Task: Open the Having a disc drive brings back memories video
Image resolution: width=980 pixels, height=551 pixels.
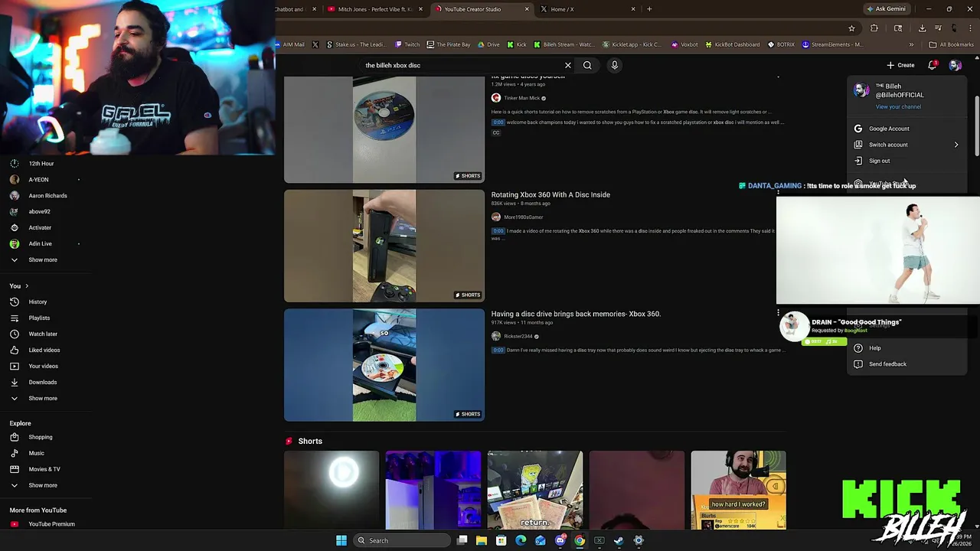Action: [x=576, y=314]
